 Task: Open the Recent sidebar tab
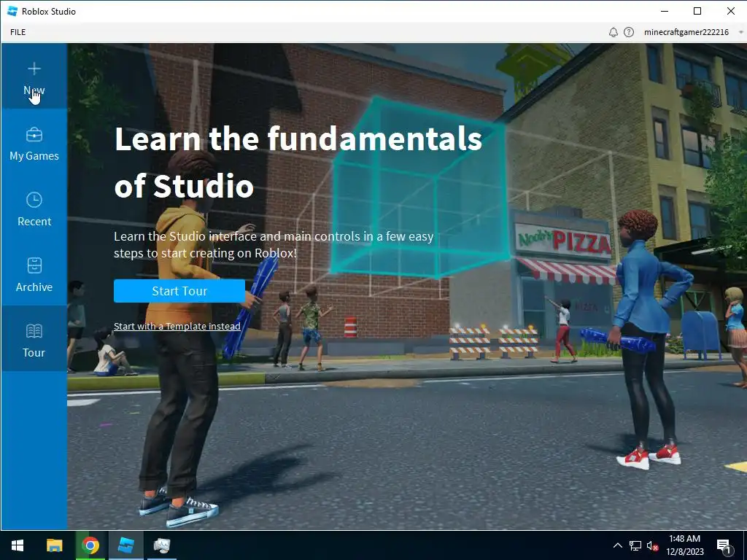tap(34, 209)
